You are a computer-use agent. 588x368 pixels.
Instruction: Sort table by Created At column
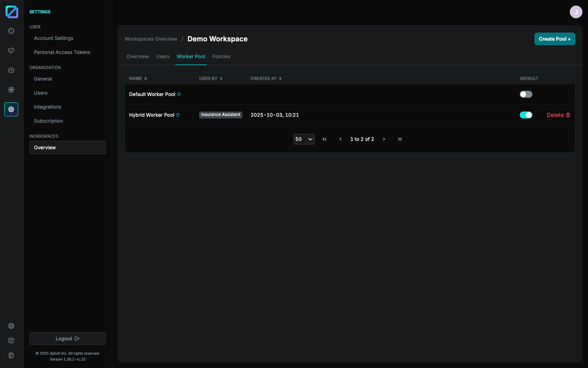coord(266,79)
